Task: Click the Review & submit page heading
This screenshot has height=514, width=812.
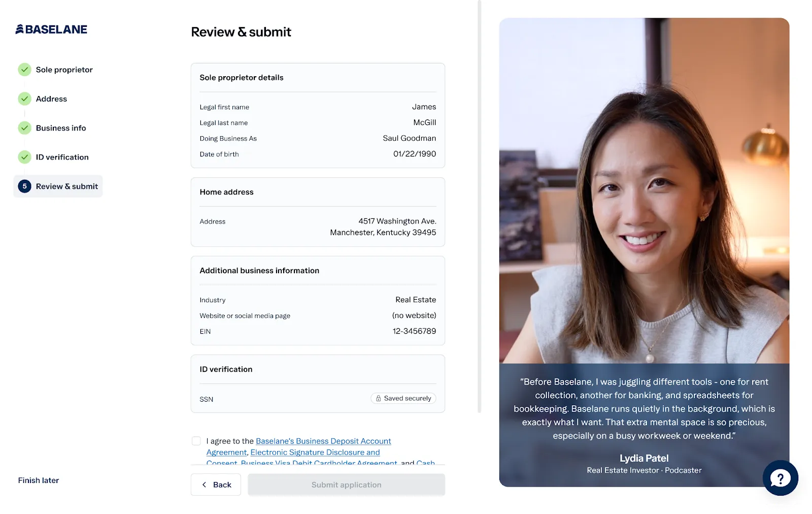Action: [241, 32]
